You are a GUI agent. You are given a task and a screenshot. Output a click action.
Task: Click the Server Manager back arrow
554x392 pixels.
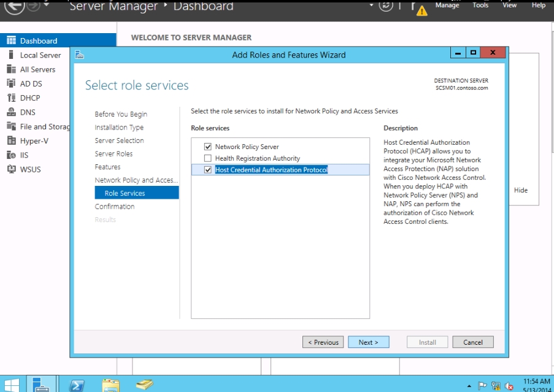pos(13,7)
